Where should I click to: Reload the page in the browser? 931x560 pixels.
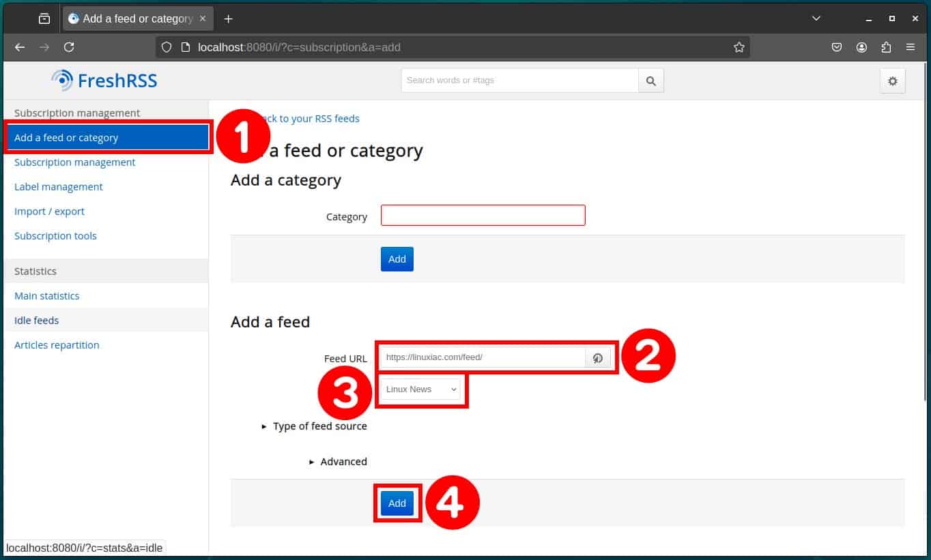[69, 47]
